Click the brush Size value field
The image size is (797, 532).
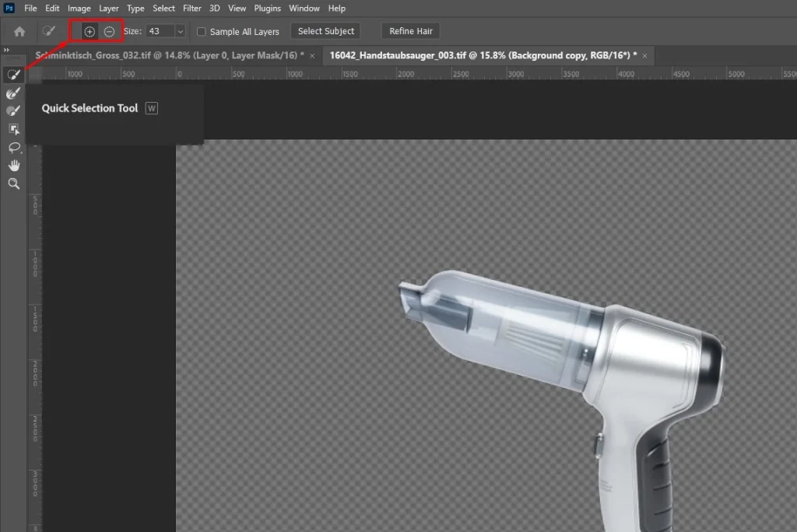pos(160,32)
